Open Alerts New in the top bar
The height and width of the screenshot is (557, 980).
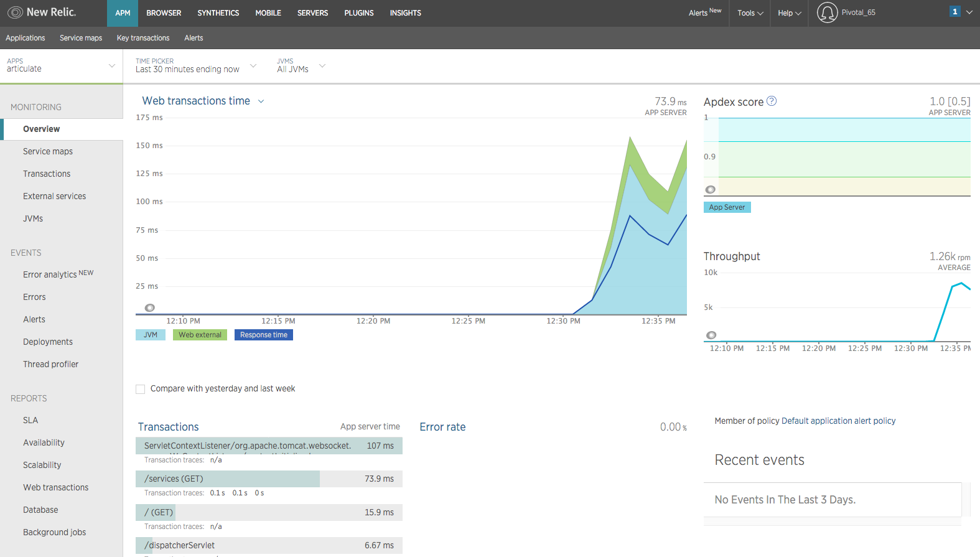705,12
